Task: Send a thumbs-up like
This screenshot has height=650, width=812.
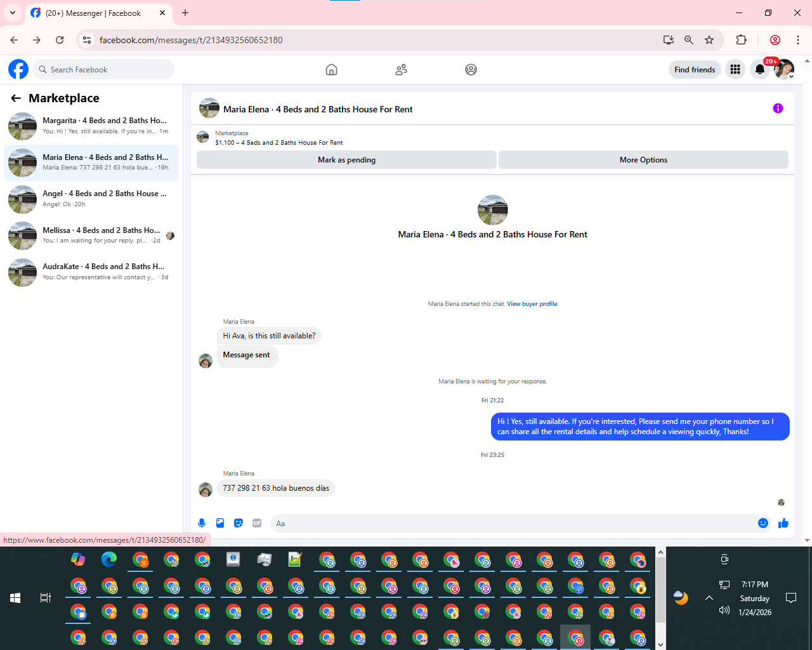Action: [x=783, y=523]
